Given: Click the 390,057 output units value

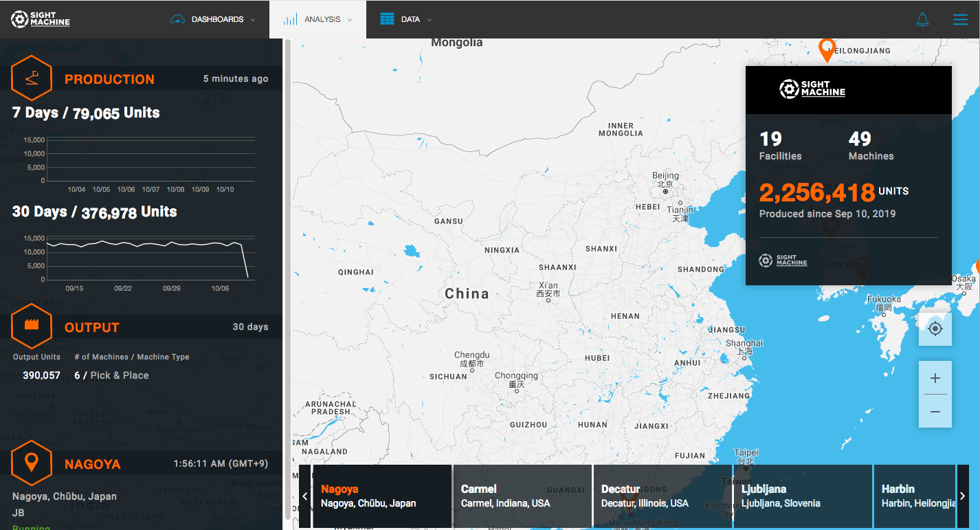Looking at the screenshot, I should 41,375.
